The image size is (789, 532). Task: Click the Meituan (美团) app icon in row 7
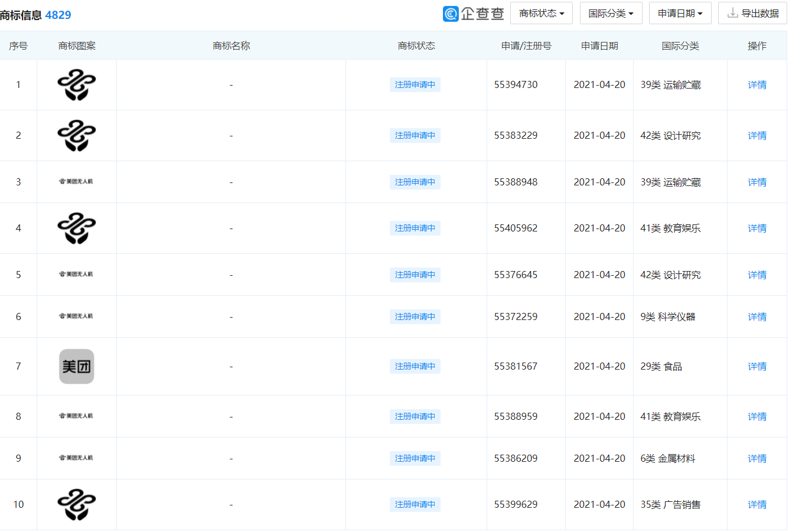(x=76, y=366)
